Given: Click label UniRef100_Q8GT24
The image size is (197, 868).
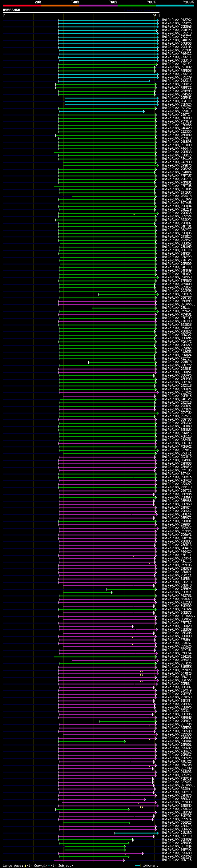Looking at the screenshot, I should (177, 115).
